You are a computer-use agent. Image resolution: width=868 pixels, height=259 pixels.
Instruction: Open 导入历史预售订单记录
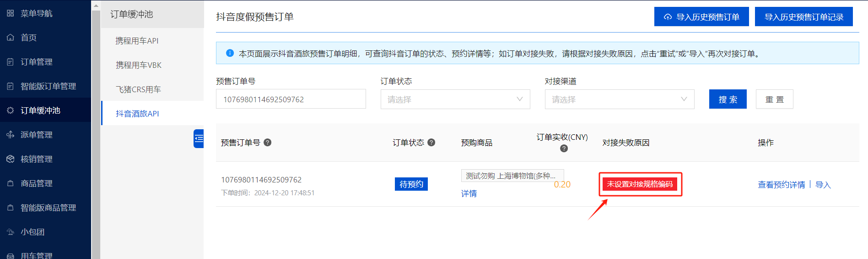click(x=803, y=17)
